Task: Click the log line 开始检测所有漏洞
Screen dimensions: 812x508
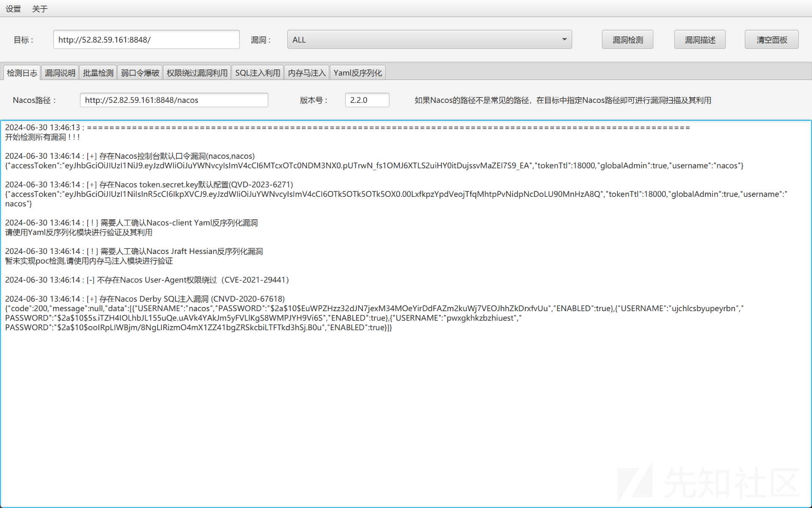Action: coord(43,137)
